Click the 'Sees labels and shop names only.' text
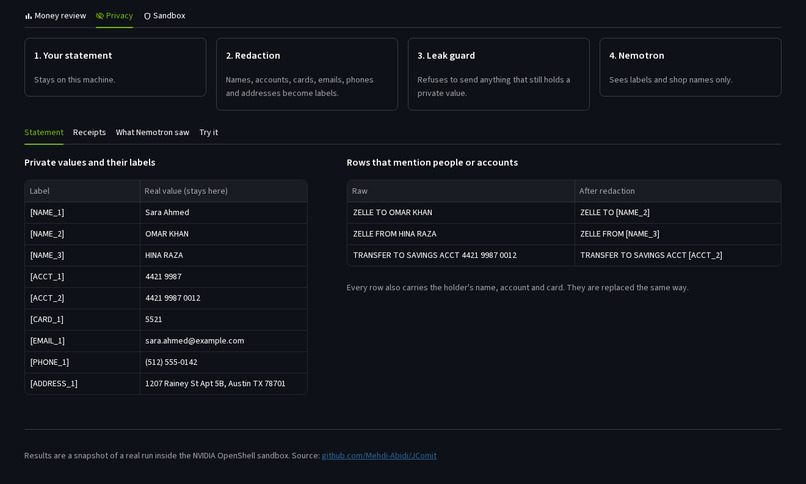806x484 pixels. tap(670, 80)
